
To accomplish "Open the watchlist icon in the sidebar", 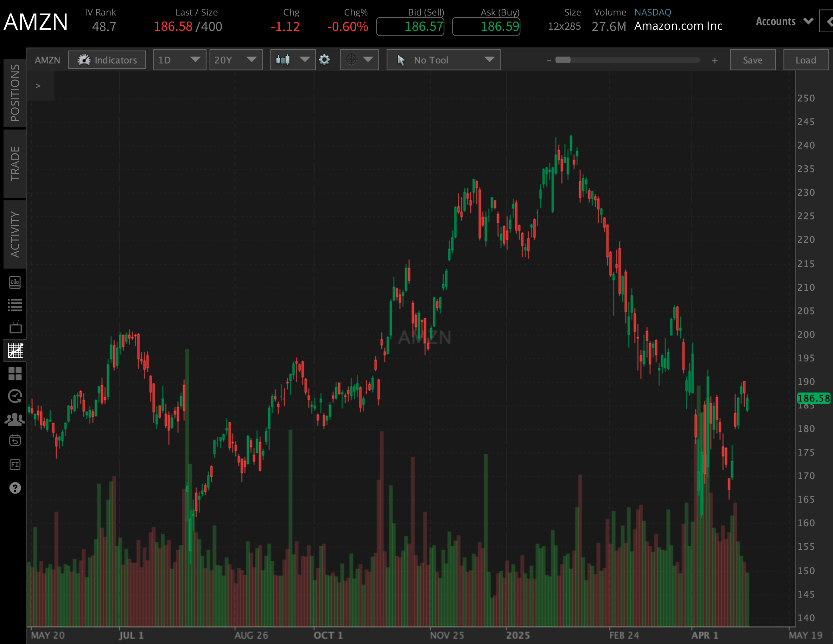I will tap(15, 304).
